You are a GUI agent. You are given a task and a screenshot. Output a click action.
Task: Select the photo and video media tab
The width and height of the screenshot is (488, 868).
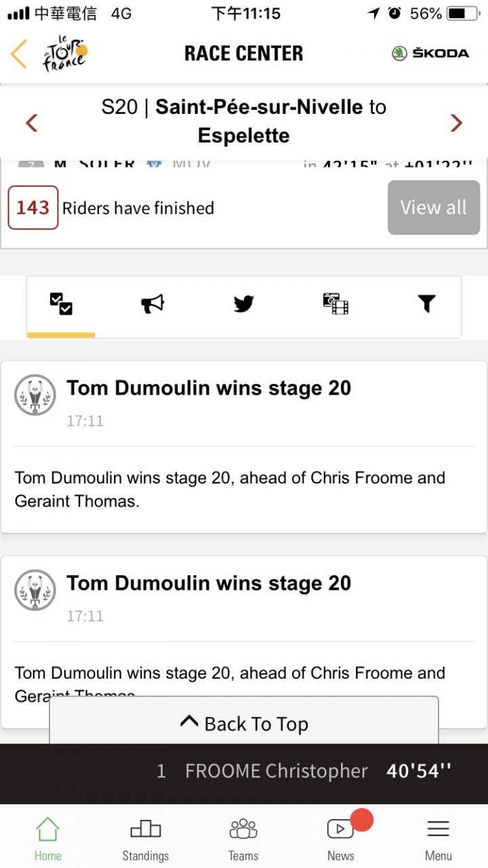pos(335,304)
